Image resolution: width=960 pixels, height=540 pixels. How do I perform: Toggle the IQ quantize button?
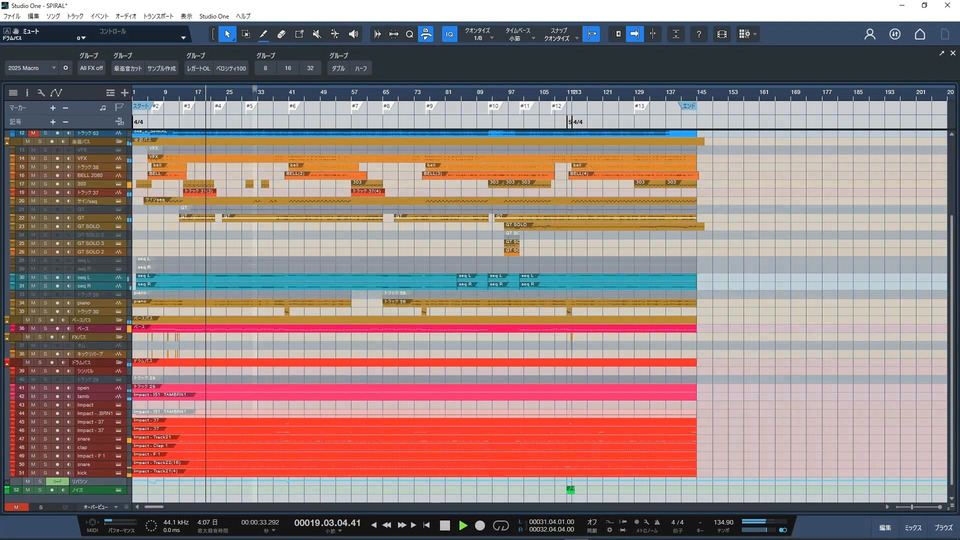449,34
